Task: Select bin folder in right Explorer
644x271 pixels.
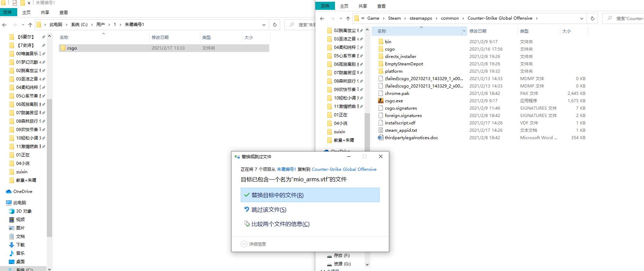Action: 388,41
